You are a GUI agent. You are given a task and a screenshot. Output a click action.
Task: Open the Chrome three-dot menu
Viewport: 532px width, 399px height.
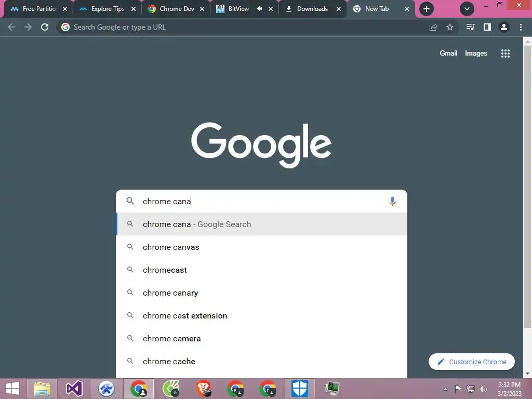tap(521, 27)
